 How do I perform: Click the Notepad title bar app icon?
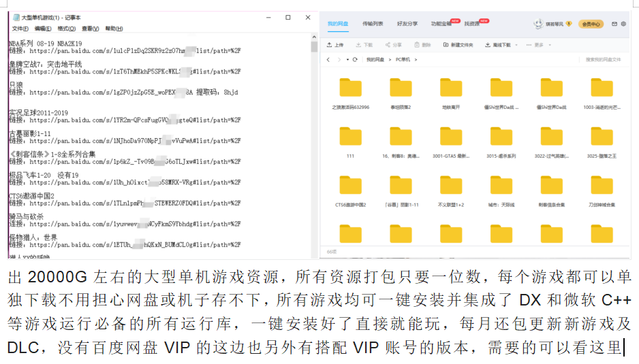pyautogui.click(x=16, y=18)
